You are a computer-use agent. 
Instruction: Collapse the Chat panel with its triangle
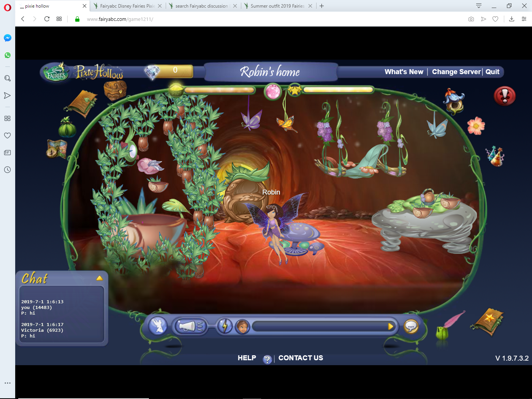coord(100,278)
